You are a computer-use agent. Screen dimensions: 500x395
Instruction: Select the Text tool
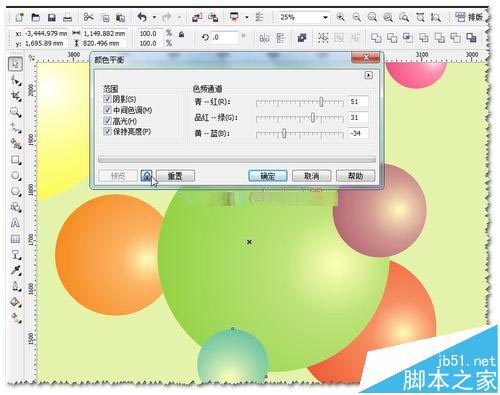(x=15, y=223)
